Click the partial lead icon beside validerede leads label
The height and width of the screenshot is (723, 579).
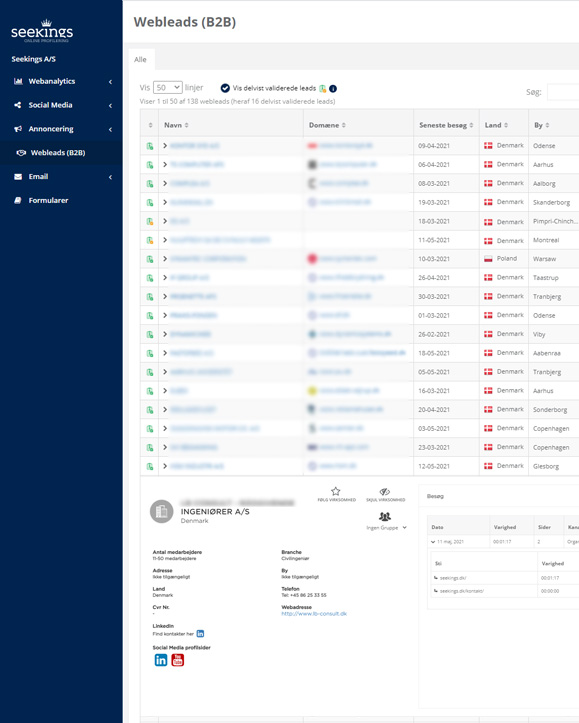click(x=323, y=89)
